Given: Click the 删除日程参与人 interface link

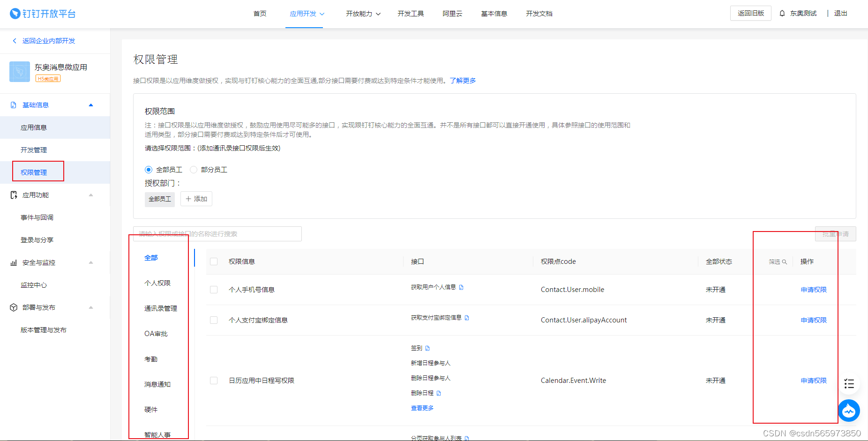Looking at the screenshot, I should 431,378.
